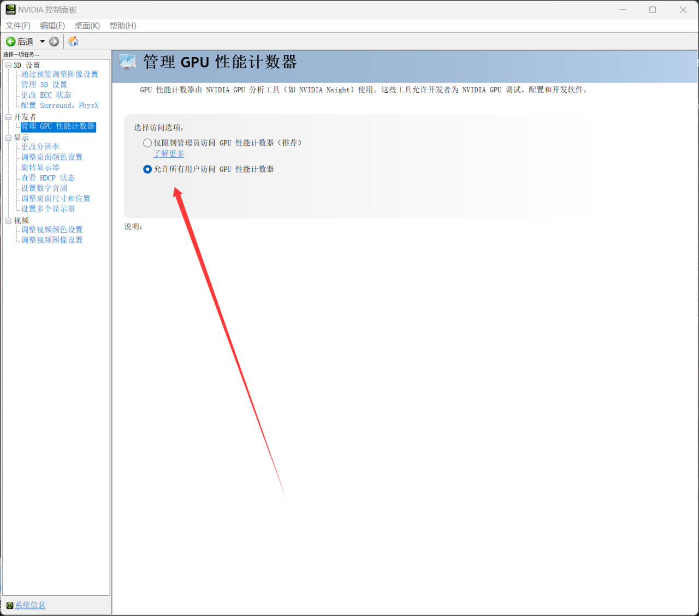Open 配置 Surround、PhysX page
Image resolution: width=699 pixels, height=616 pixels.
[60, 105]
